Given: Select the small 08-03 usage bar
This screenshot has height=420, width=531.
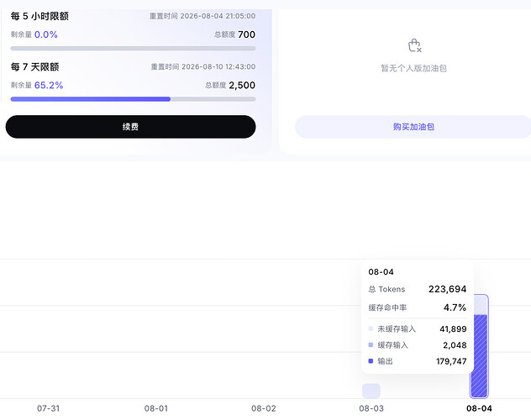Looking at the screenshot, I should [371, 391].
